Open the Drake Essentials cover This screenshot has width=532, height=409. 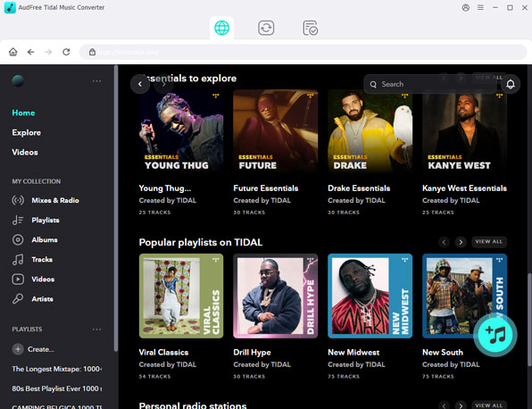pos(370,131)
